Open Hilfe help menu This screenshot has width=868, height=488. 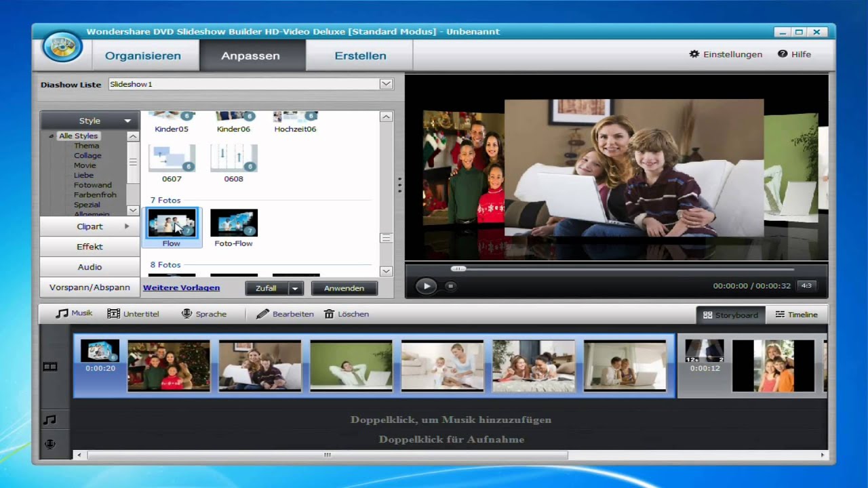(x=794, y=54)
